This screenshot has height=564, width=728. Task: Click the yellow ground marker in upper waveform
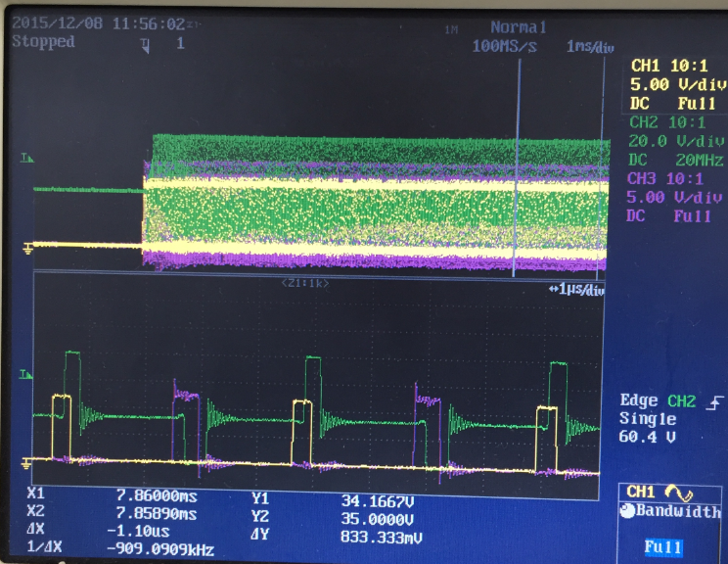coord(27,249)
